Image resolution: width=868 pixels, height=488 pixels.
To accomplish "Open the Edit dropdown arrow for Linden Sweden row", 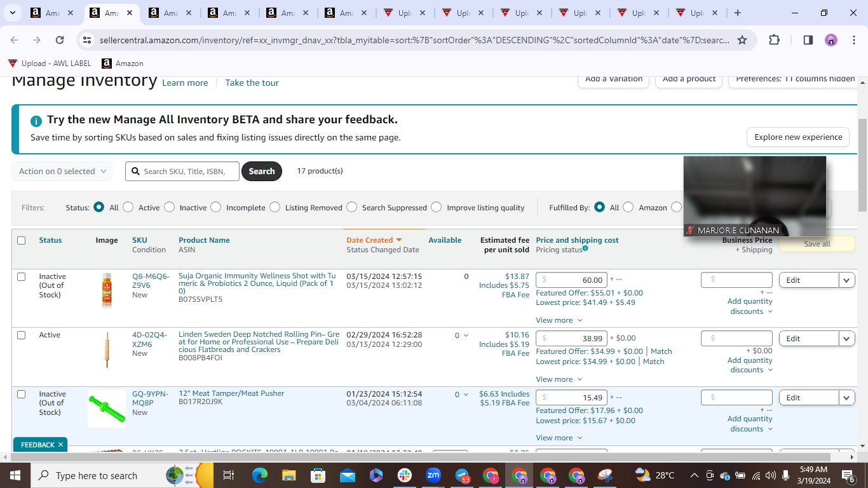I will click(847, 339).
